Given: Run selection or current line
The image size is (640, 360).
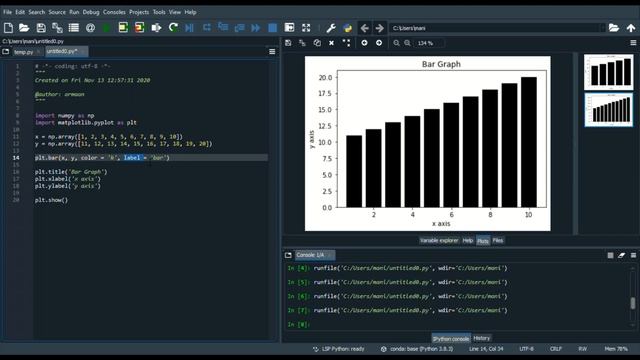Looking at the screenshot, I should [156, 28].
